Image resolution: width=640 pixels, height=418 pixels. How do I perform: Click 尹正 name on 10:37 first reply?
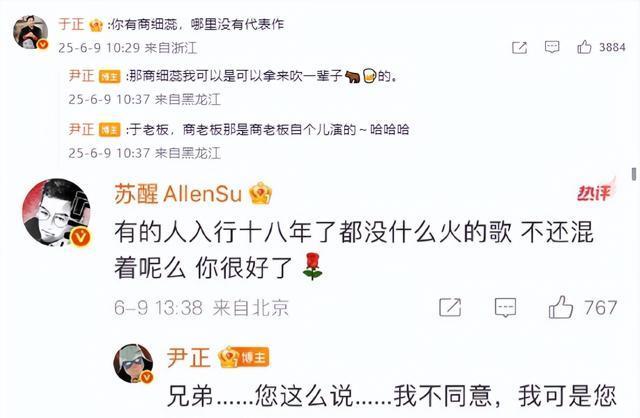[x=81, y=76]
